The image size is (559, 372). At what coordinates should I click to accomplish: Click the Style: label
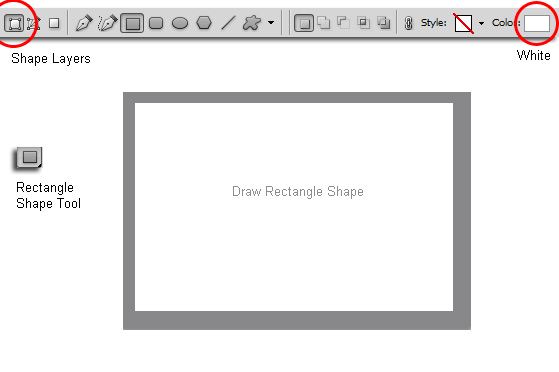click(434, 23)
